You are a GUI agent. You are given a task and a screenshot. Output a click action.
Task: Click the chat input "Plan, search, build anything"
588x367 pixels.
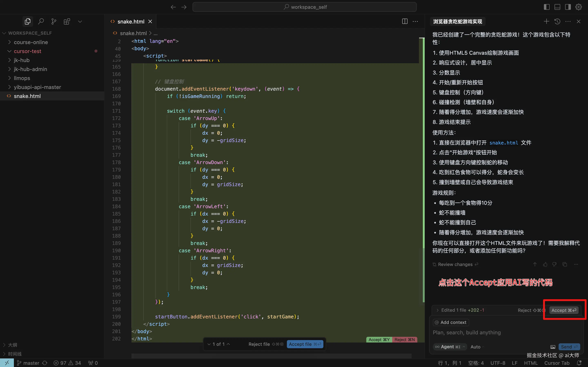467,333
